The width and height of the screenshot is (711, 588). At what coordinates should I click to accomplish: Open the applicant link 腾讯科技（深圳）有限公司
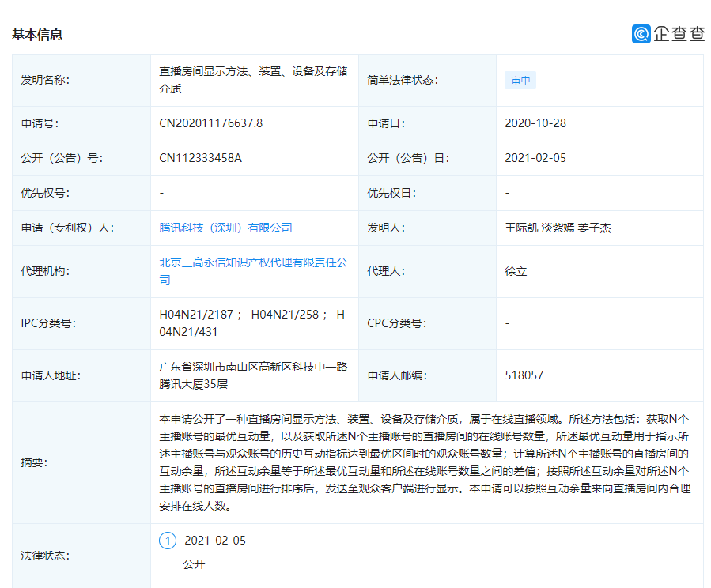(x=225, y=228)
